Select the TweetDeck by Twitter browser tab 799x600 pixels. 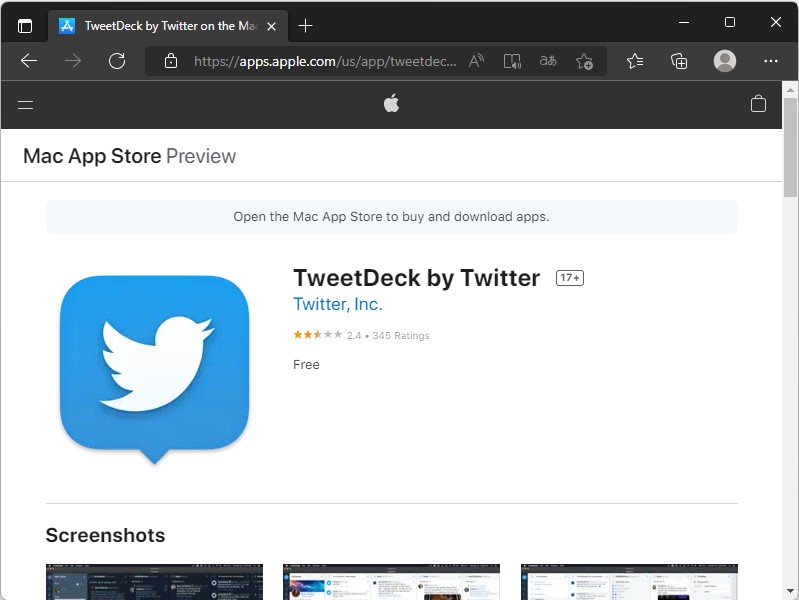click(168, 26)
